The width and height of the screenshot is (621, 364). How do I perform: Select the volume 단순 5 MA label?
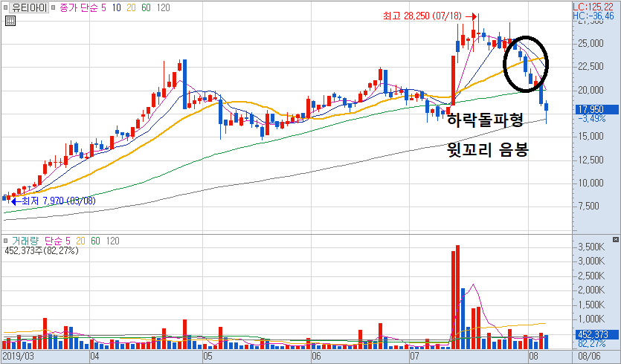pyautogui.click(x=57, y=241)
